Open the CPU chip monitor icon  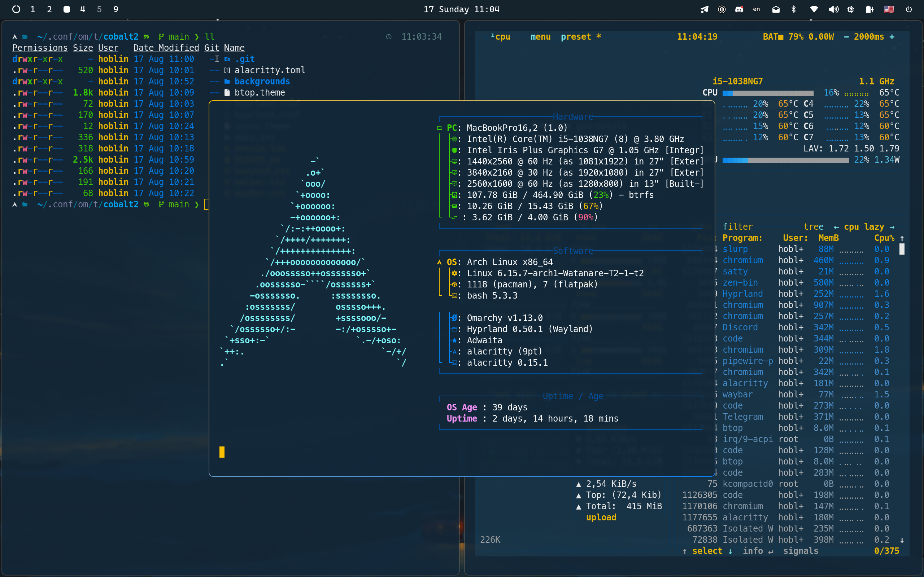[x=851, y=9]
